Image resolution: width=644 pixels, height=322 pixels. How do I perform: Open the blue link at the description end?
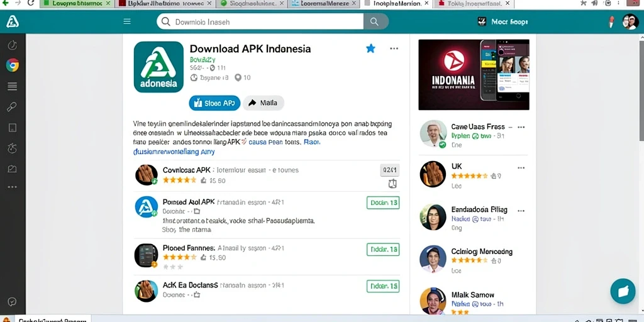pos(174,152)
